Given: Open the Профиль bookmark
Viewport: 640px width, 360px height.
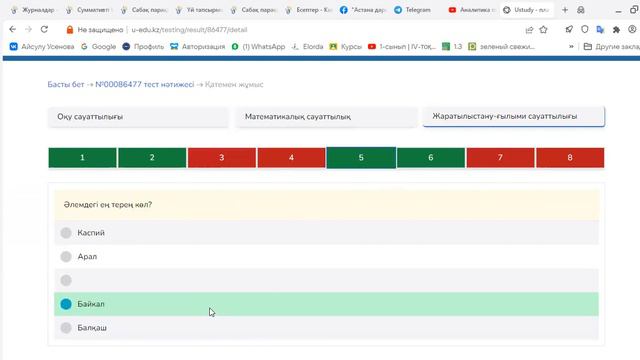Looking at the screenshot, I should (x=143, y=47).
